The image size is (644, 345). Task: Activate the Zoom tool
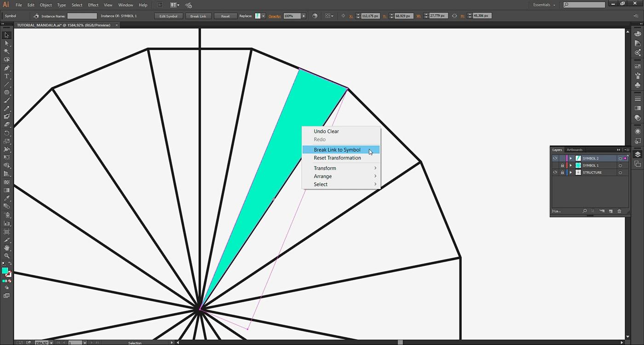click(x=6, y=256)
